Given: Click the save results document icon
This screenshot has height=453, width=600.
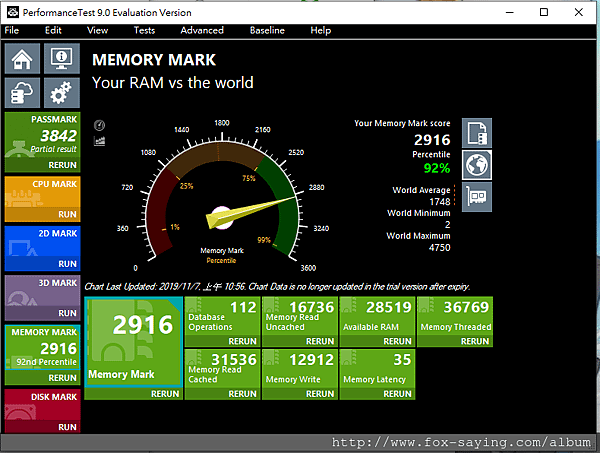Looking at the screenshot, I should coord(477,133).
